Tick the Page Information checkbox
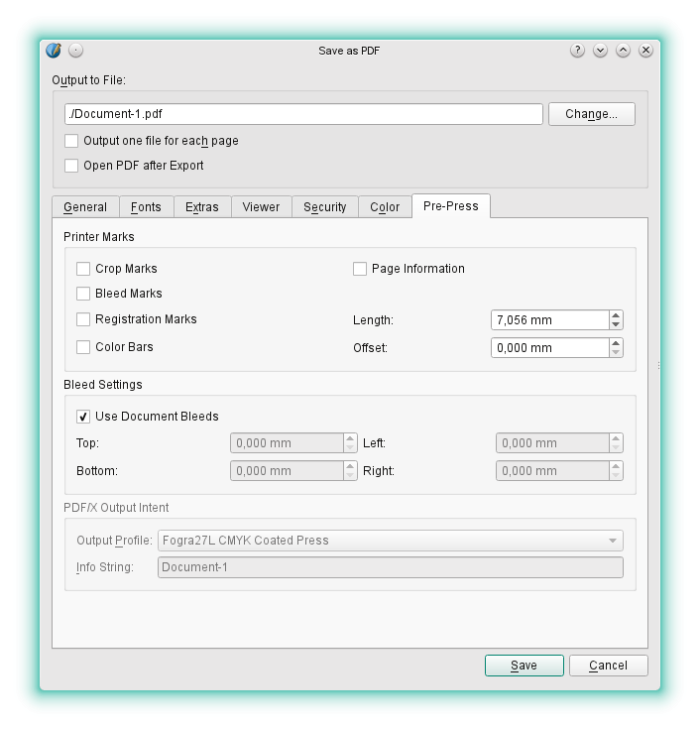This screenshot has width=700, height=730. click(x=360, y=269)
